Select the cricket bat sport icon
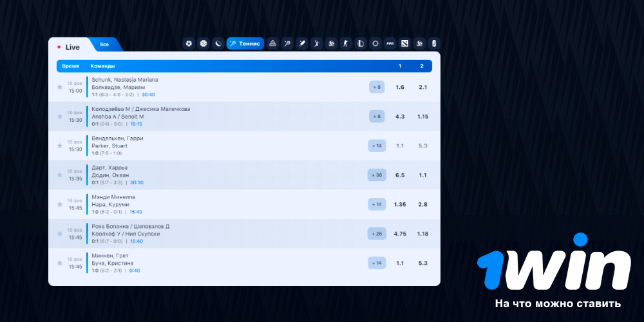Viewport: 644px width, 322px height. pyautogui.click(x=302, y=44)
